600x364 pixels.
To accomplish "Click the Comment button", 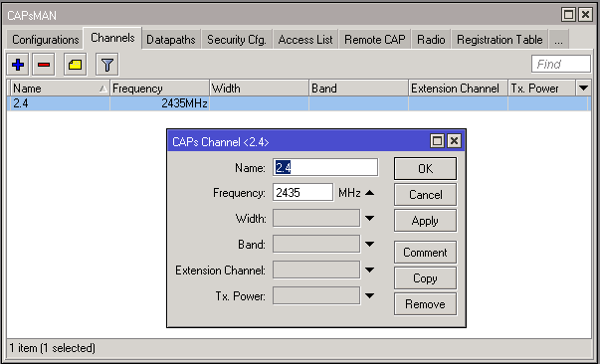I will (425, 253).
